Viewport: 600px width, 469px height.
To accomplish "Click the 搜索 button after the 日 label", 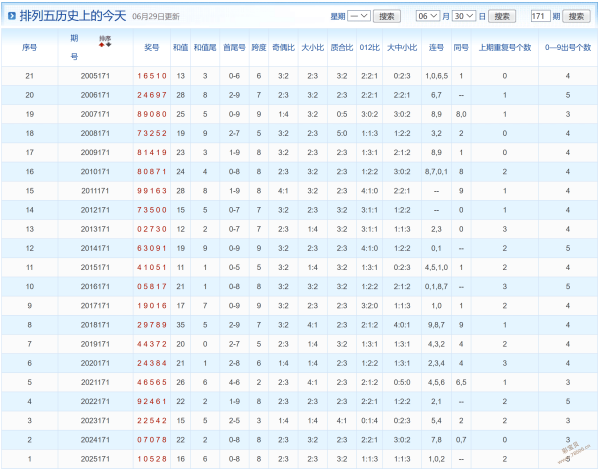I will tap(502, 16).
